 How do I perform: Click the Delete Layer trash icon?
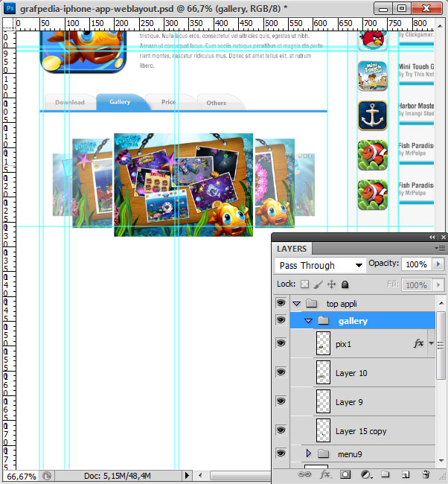coord(426,474)
